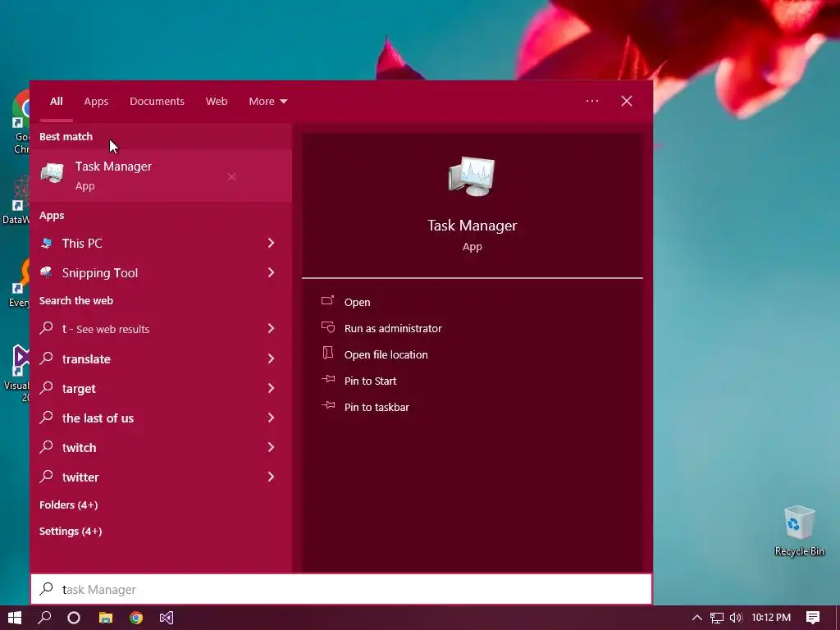Expand the target suggestion arrow
The height and width of the screenshot is (630, 840).
coord(271,388)
